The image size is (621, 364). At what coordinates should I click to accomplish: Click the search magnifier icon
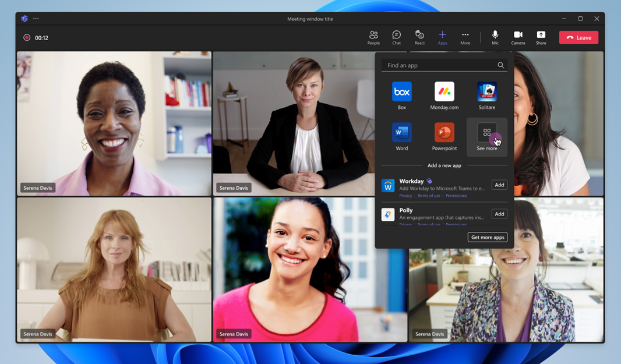tap(500, 65)
